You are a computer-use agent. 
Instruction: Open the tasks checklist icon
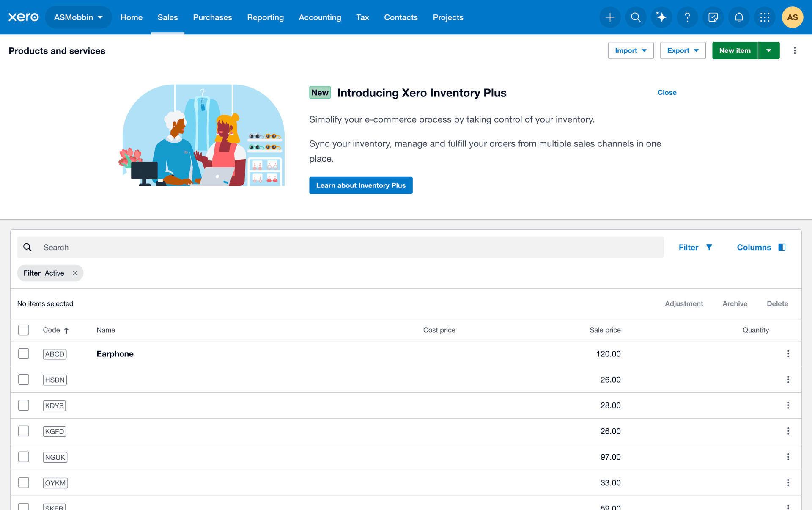713,17
